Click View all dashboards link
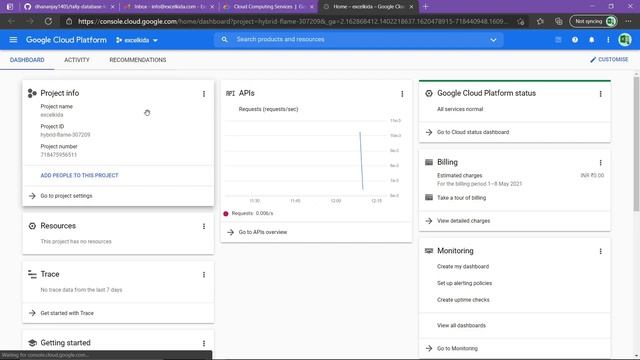 tap(461, 326)
